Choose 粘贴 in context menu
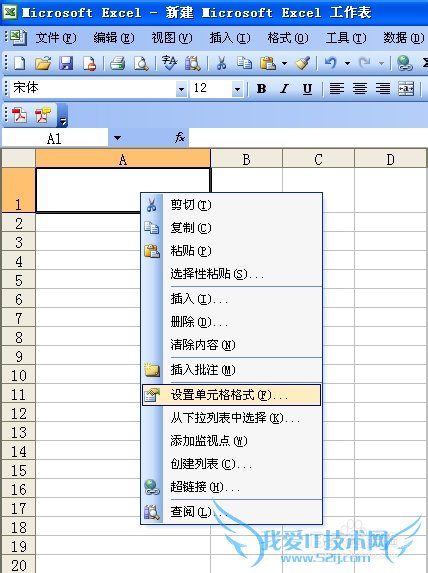 [x=231, y=251]
